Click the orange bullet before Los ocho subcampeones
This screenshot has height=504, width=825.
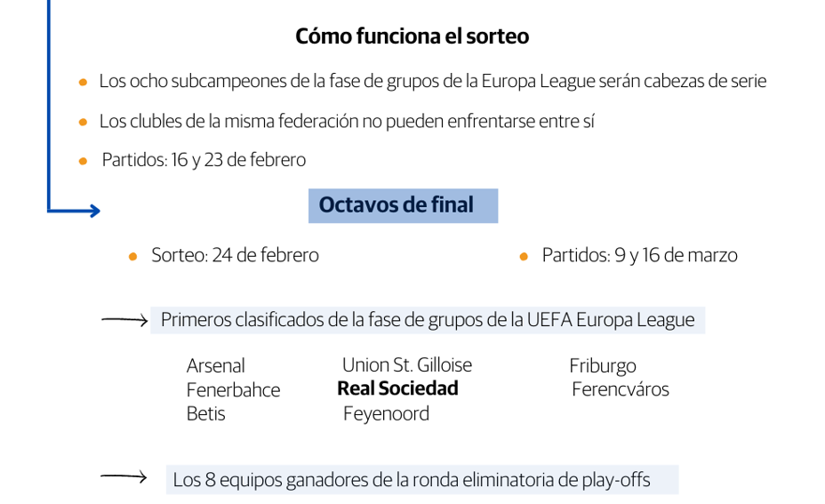coord(84,82)
